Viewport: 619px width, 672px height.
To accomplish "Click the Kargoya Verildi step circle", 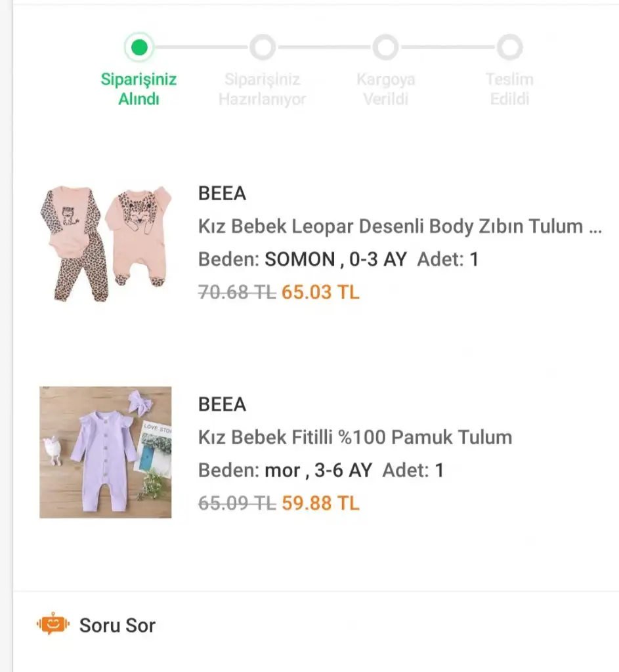I will coord(385,47).
